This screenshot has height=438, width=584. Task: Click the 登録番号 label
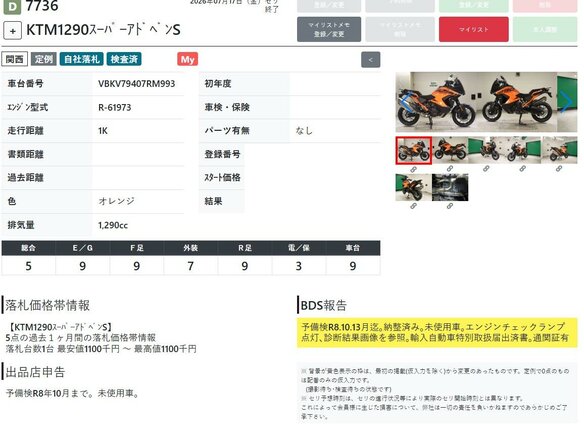222,154
